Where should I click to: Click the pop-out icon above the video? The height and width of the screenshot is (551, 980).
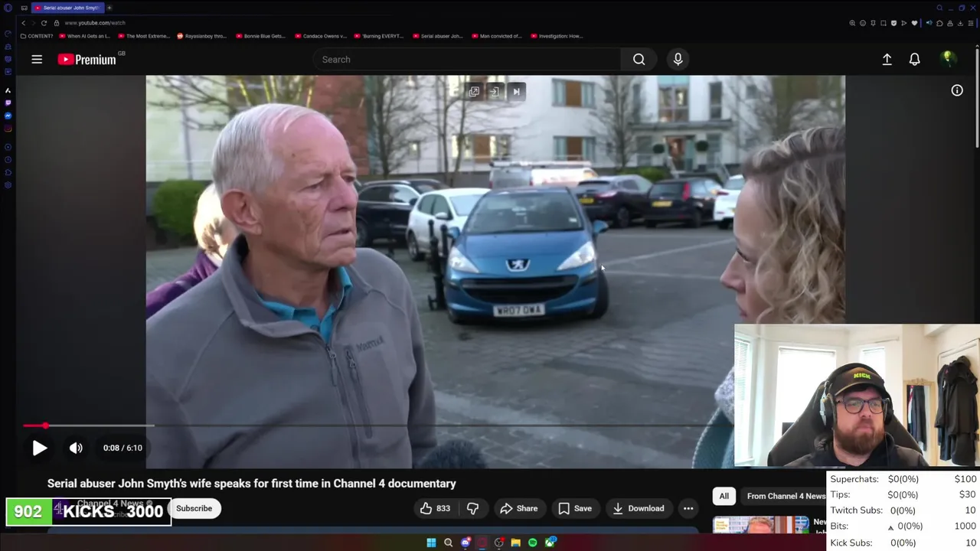[474, 92]
